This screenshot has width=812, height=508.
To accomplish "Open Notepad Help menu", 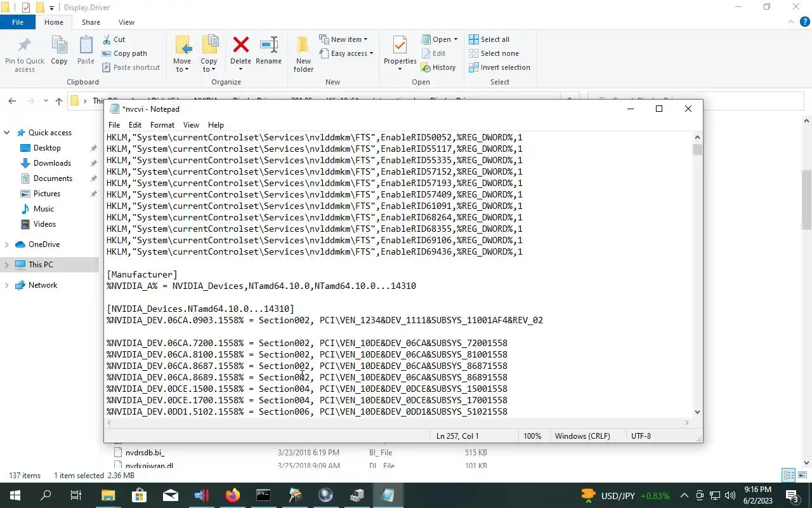I will point(216,125).
